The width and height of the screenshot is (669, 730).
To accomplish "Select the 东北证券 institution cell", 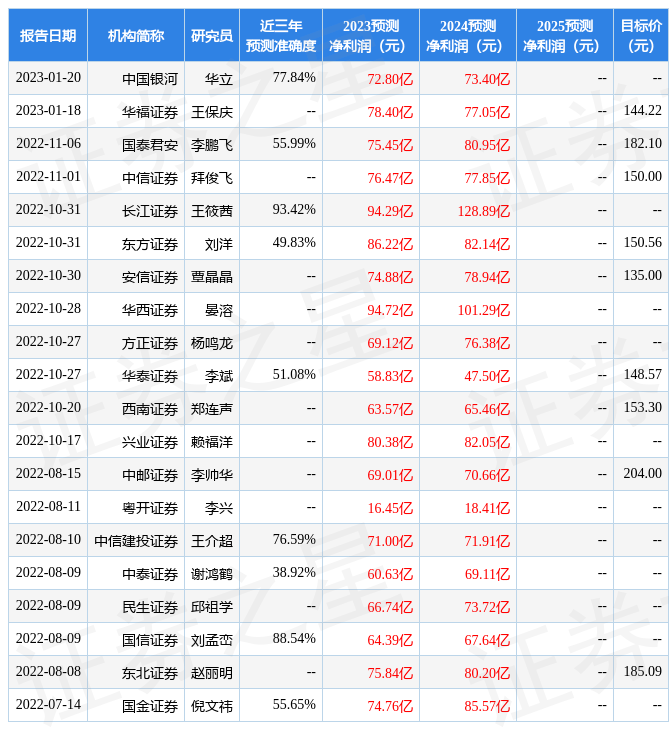I will click(x=136, y=673).
